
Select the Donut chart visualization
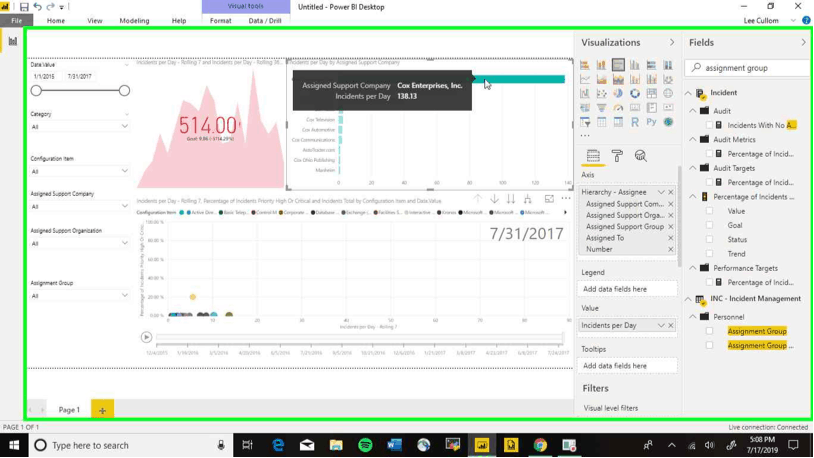[634, 93]
